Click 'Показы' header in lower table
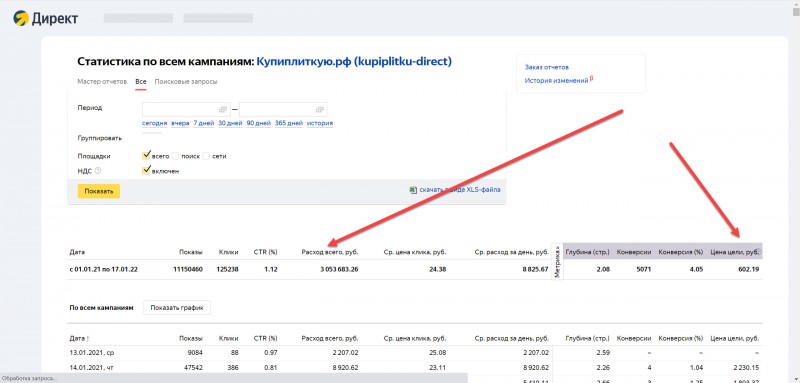800x383 pixels. click(x=191, y=338)
